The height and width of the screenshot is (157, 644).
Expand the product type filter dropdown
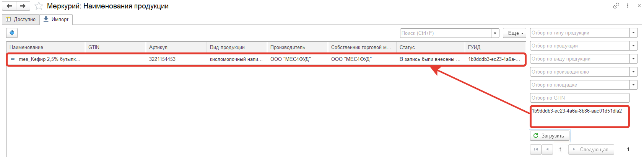point(634,33)
